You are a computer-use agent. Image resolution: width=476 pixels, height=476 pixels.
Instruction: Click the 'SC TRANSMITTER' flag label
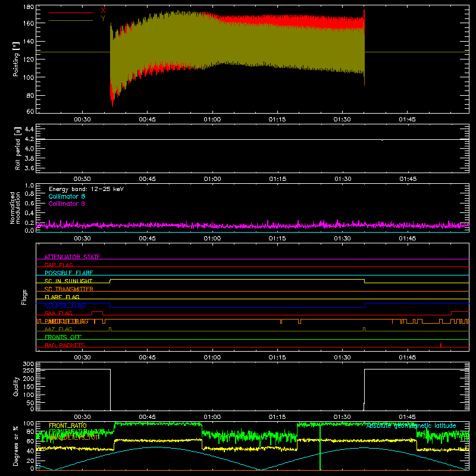click(68, 289)
